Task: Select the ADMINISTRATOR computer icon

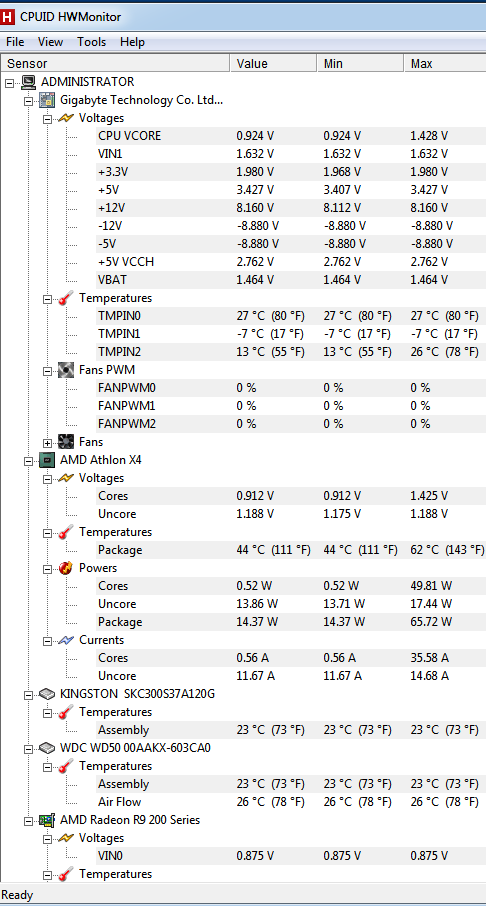Action: 28,82
